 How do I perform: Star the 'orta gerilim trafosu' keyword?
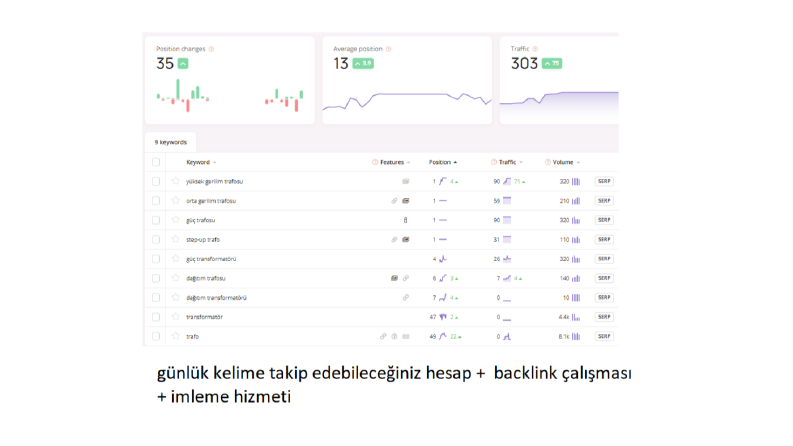tap(175, 200)
